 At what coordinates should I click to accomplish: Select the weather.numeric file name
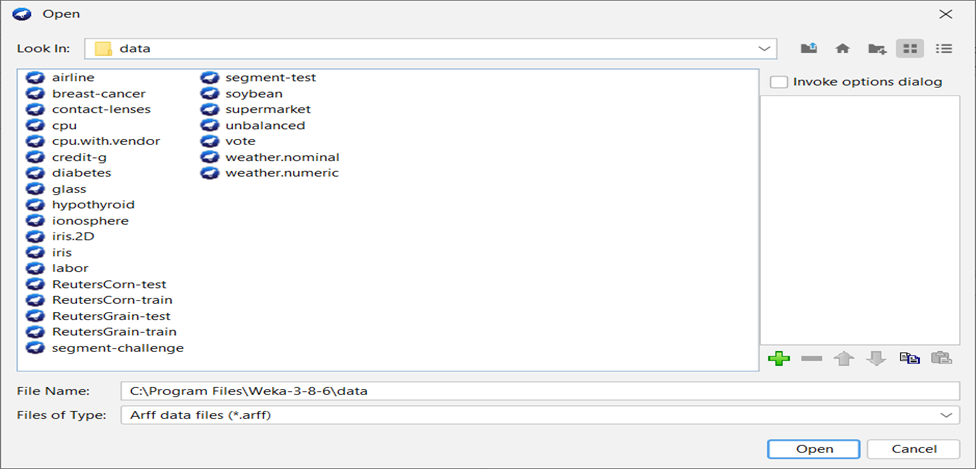pyautogui.click(x=282, y=173)
